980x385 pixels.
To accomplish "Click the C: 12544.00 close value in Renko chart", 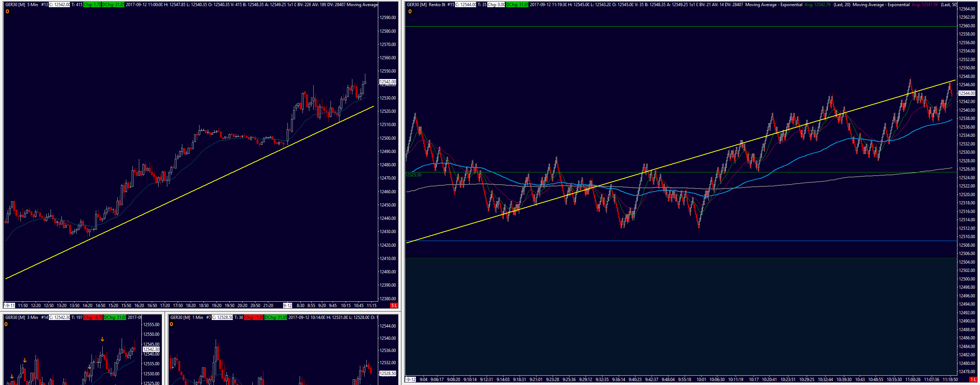I will 466,5.
